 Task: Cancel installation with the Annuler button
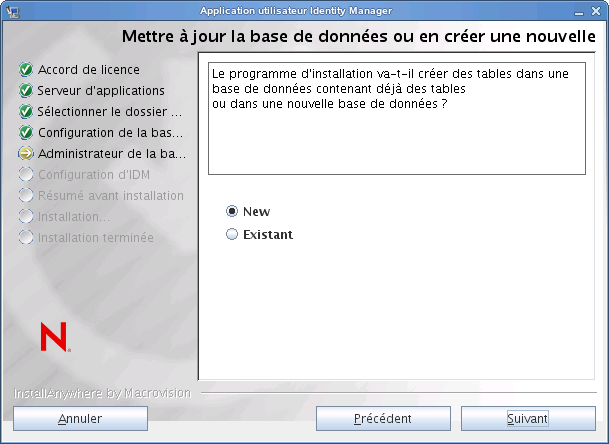[80, 418]
